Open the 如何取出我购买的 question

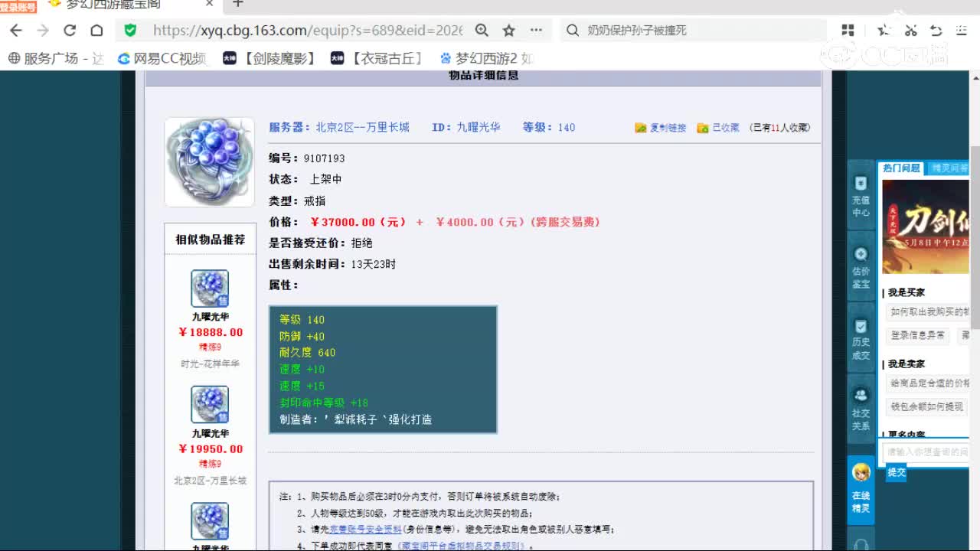(929, 311)
